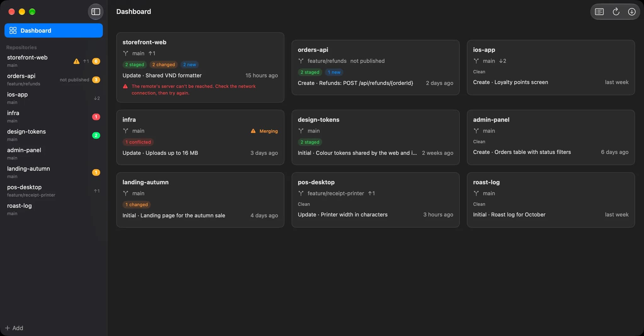644x336 pixels.
Task: Click red 1 badge on infra row
Action: point(96,117)
